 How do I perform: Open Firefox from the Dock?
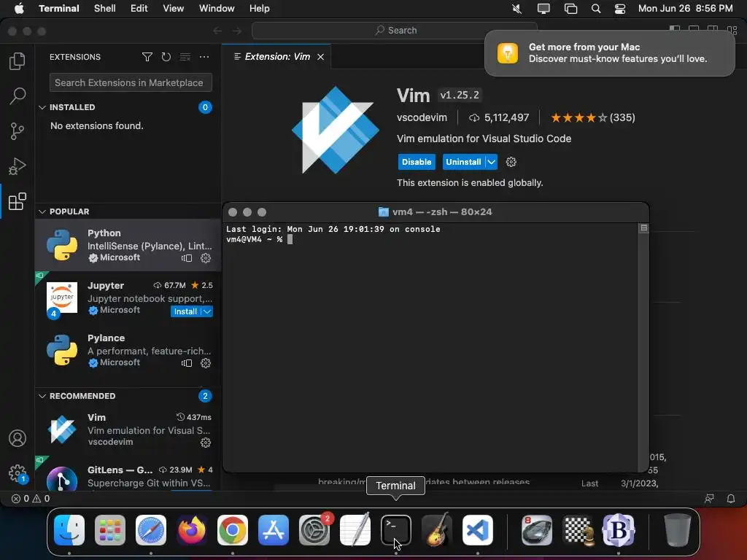(192, 530)
